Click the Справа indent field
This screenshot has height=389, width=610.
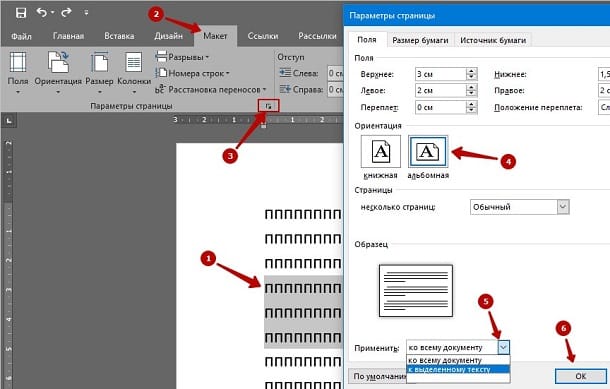coord(335,89)
